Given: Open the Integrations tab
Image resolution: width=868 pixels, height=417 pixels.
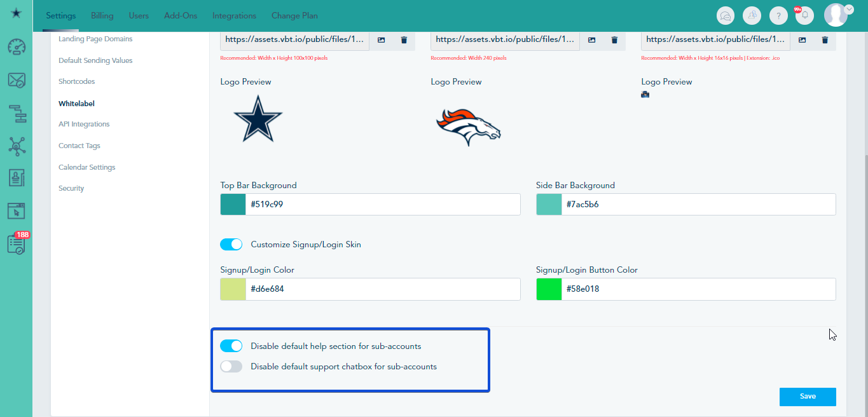Looking at the screenshot, I should [234, 15].
